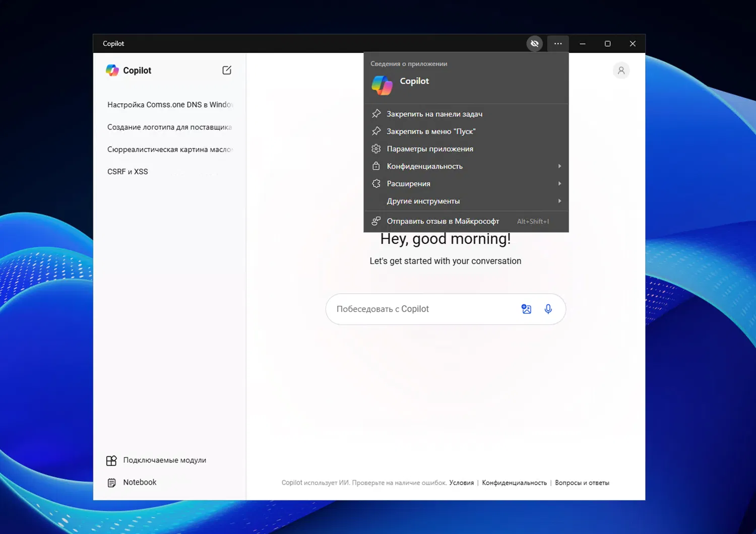The height and width of the screenshot is (534, 756).
Task: Click the Copilot logo in the app info menu
Action: 382,85
